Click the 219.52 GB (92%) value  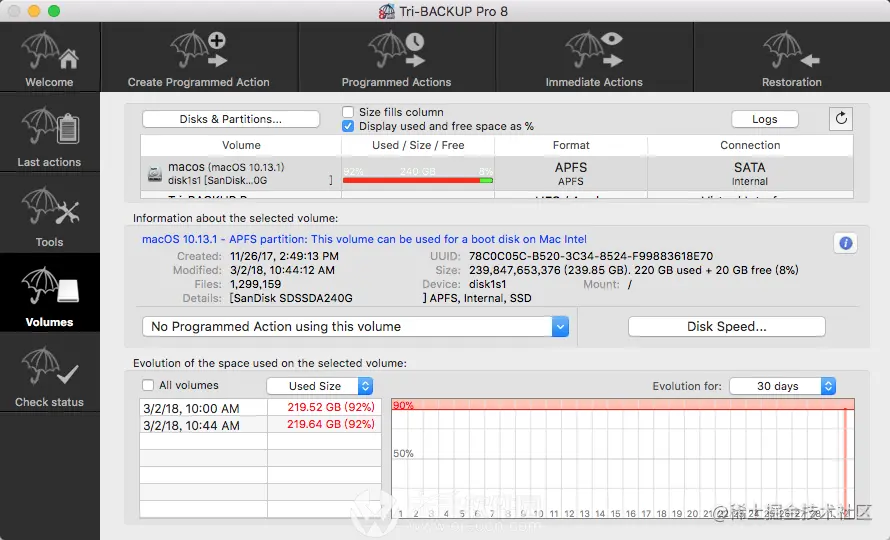[x=331, y=407]
